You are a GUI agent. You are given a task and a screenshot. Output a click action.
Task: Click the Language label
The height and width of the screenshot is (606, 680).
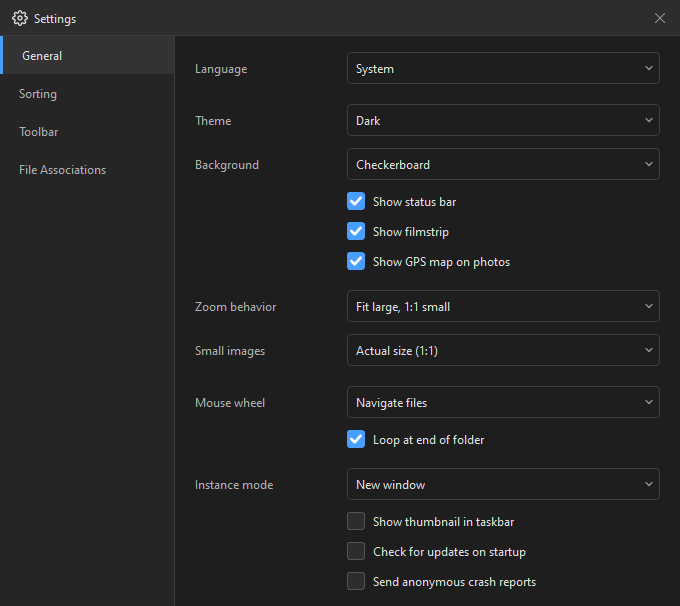tap(221, 69)
